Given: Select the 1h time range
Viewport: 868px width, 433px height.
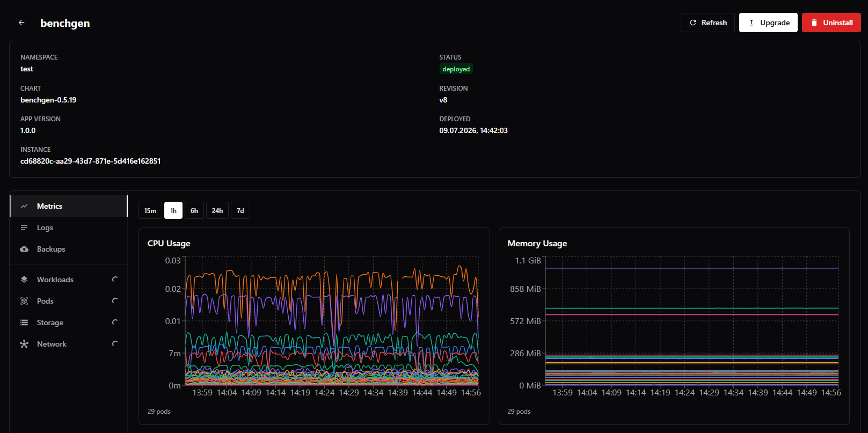Looking at the screenshot, I should click(173, 210).
